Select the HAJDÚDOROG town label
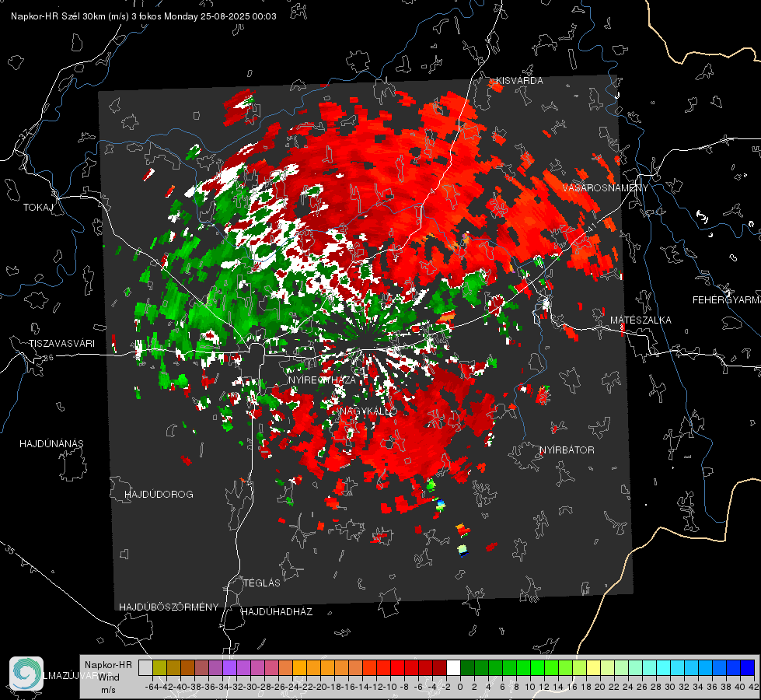 (159, 495)
